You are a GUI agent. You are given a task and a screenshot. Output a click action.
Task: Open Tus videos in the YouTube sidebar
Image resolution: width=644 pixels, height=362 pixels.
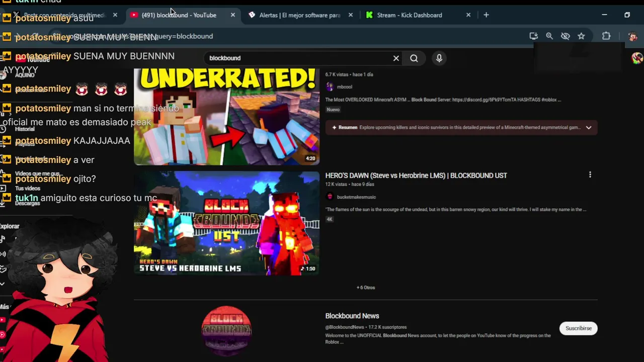click(28, 188)
